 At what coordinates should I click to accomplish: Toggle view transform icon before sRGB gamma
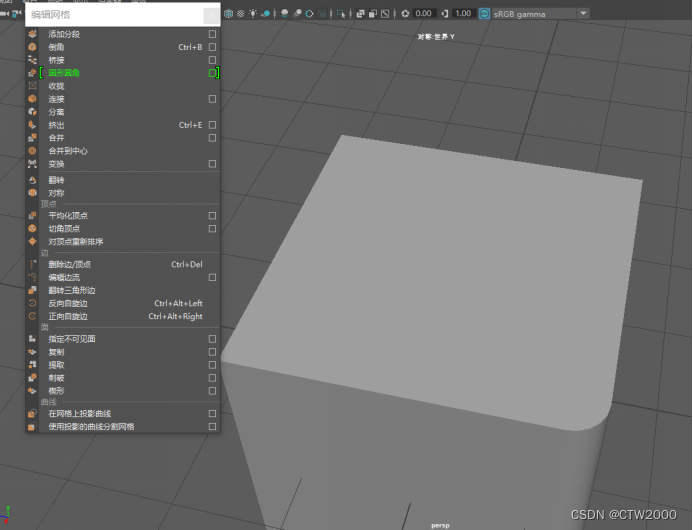pos(484,14)
